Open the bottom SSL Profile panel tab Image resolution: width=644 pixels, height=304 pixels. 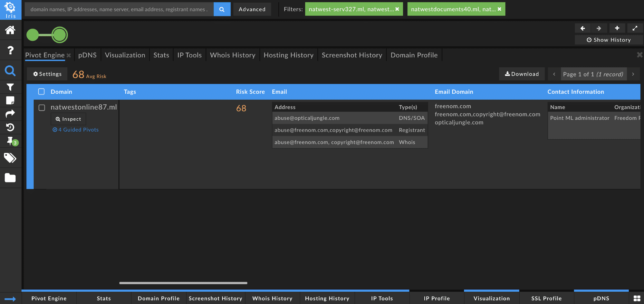[546, 298]
